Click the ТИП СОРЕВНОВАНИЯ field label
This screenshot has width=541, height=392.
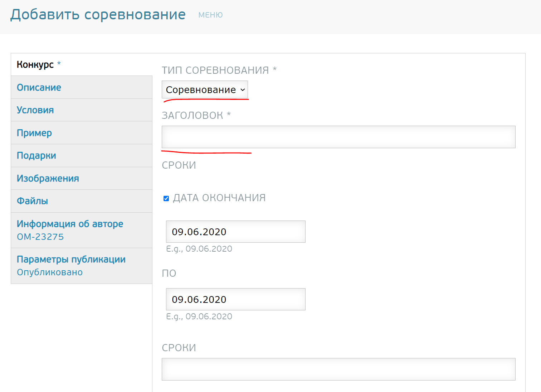pos(215,70)
